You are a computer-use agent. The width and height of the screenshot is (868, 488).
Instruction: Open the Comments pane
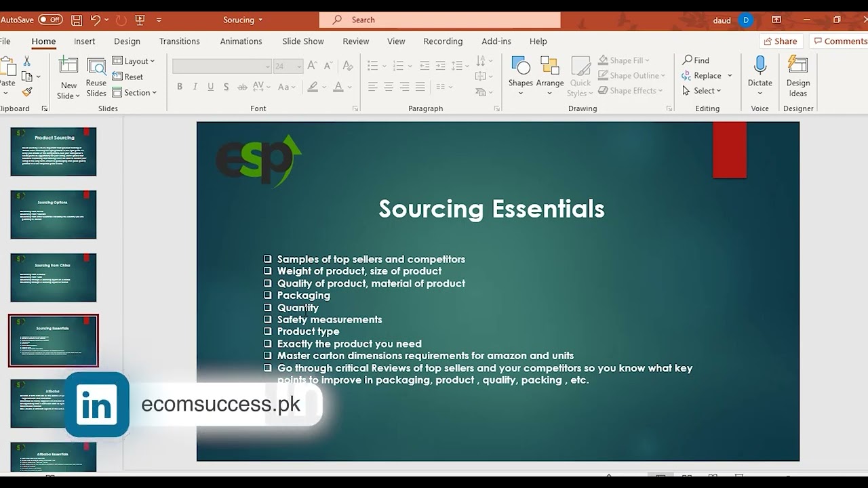840,41
